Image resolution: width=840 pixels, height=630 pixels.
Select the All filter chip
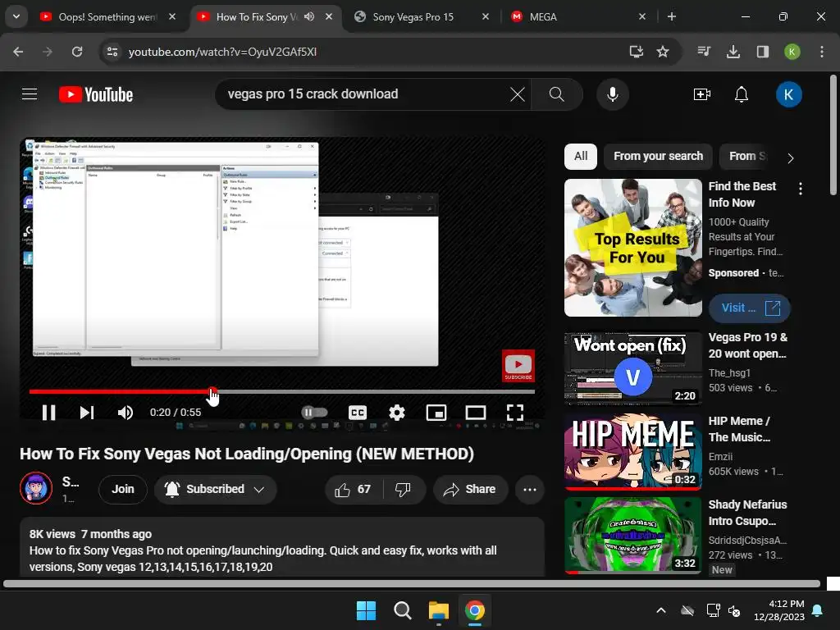coord(581,157)
